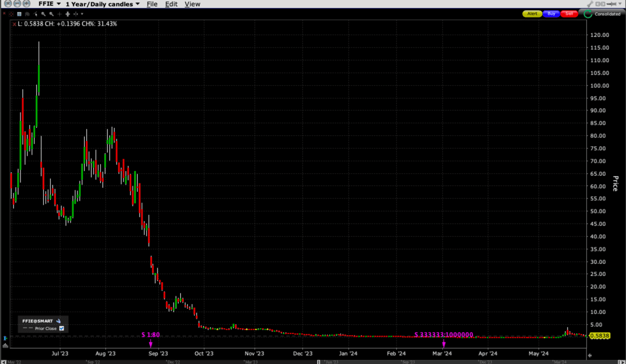Toggle the Consolidated data indicator

587,14
